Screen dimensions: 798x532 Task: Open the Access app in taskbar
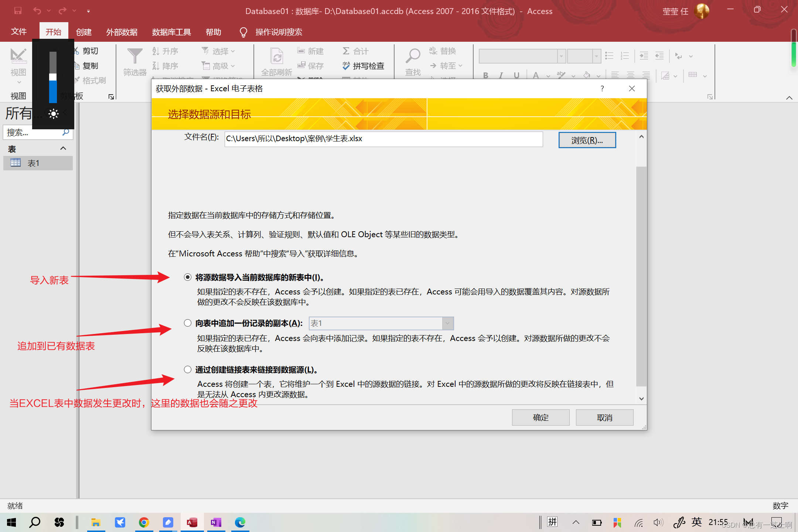tap(192, 522)
